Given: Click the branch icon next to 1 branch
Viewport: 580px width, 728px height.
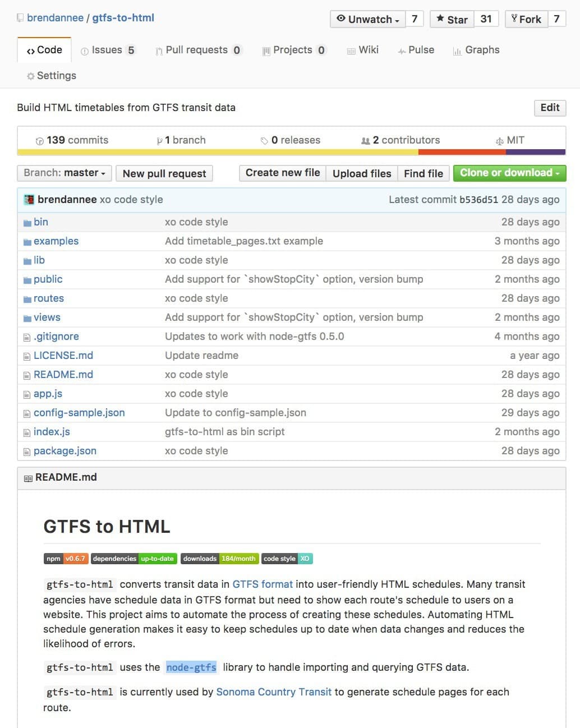Looking at the screenshot, I should tap(160, 141).
